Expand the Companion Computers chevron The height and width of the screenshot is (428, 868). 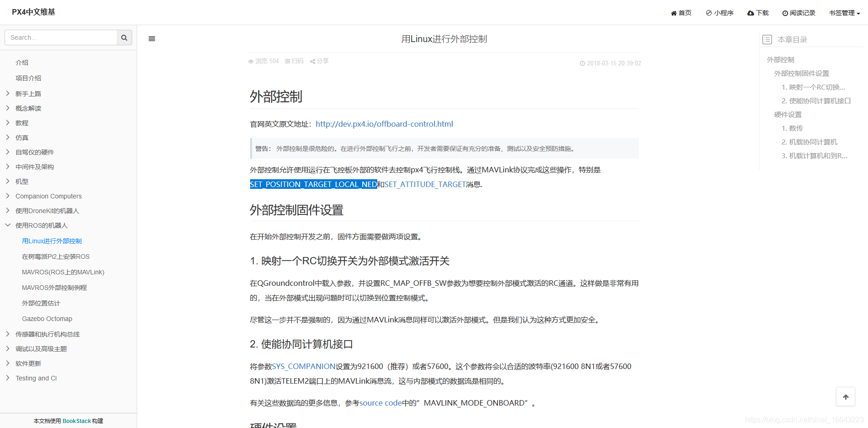point(8,196)
